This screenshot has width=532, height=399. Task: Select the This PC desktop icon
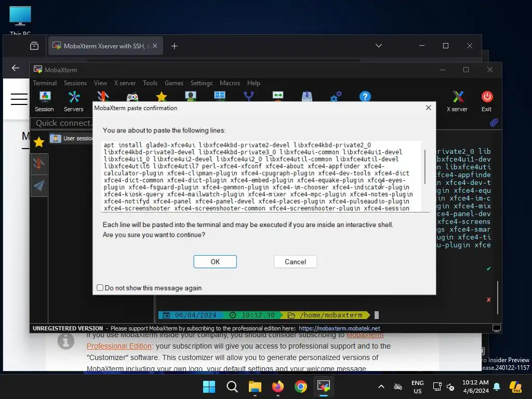pyautogui.click(x=20, y=20)
